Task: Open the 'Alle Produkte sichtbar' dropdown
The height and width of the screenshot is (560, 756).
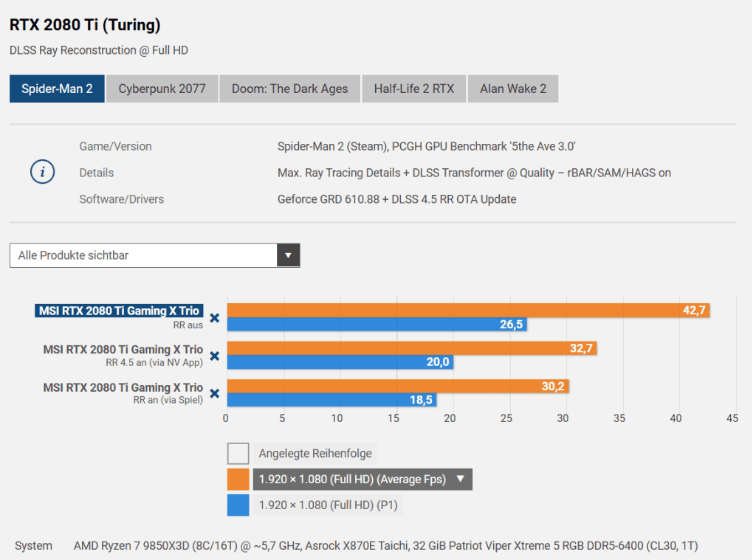Action: [155, 255]
